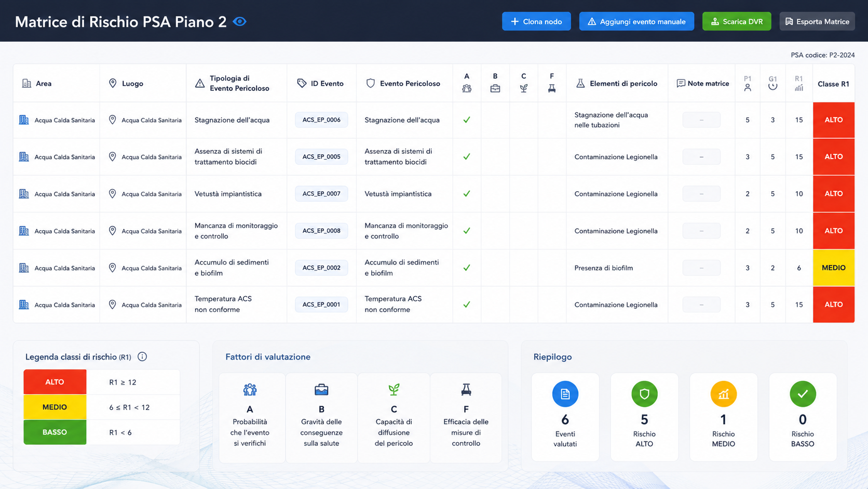This screenshot has width=868, height=489.
Task: Click the 'R1 ≥ 12' legend text
Action: pos(123,382)
